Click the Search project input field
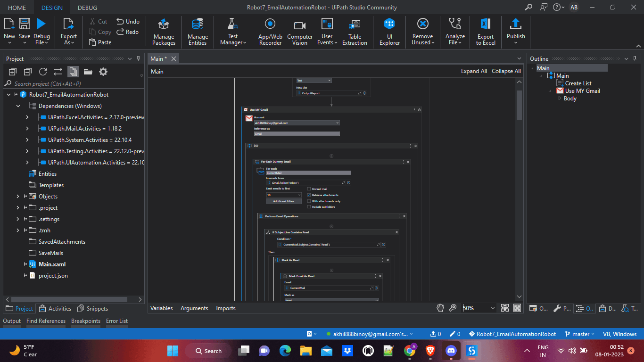The height and width of the screenshot is (362, 644). click(x=74, y=83)
